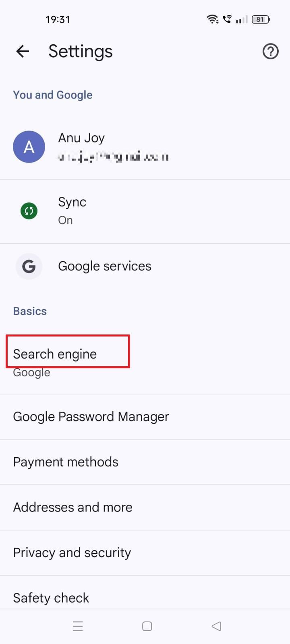Open the Anu Joy profile avatar
Viewport: 290px width, 644px height.
(29, 147)
